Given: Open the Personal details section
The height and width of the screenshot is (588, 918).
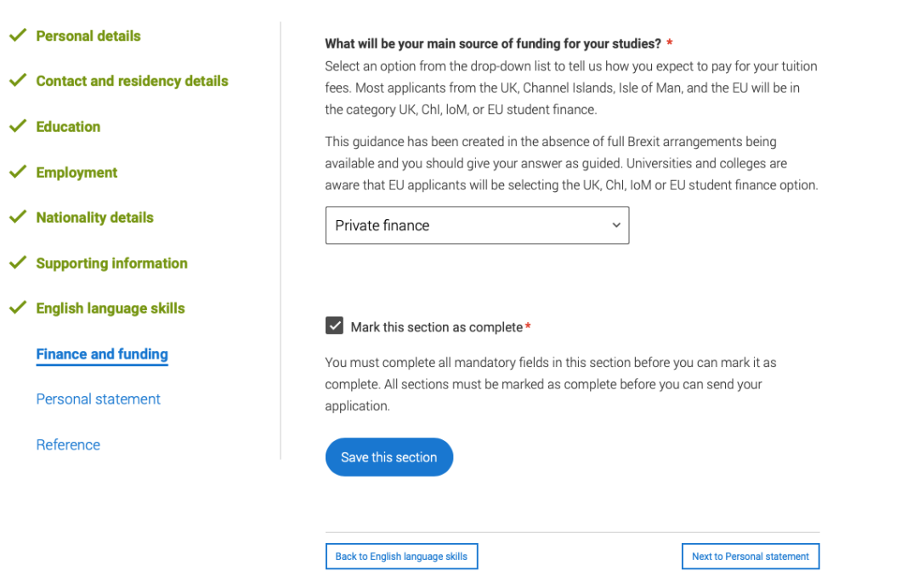Looking at the screenshot, I should tap(88, 36).
